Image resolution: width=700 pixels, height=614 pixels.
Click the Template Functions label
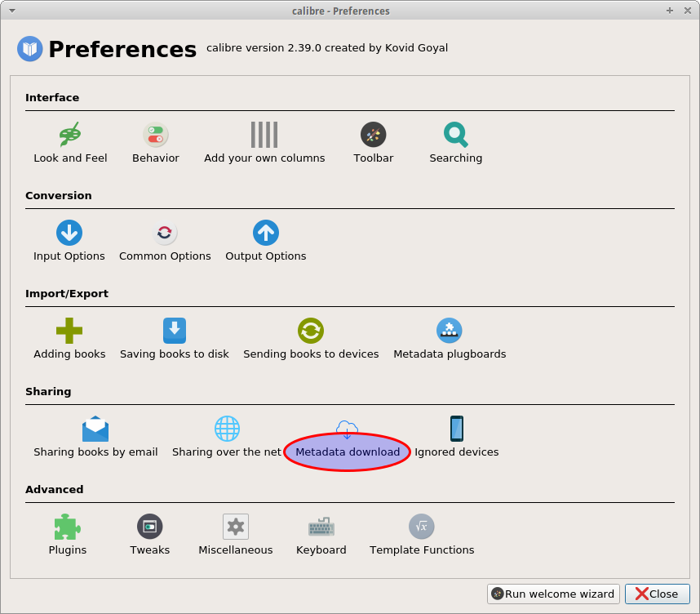tap(422, 550)
